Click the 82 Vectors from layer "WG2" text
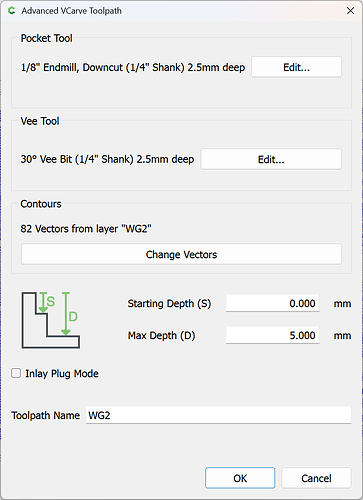This screenshot has width=363, height=500. click(x=86, y=229)
